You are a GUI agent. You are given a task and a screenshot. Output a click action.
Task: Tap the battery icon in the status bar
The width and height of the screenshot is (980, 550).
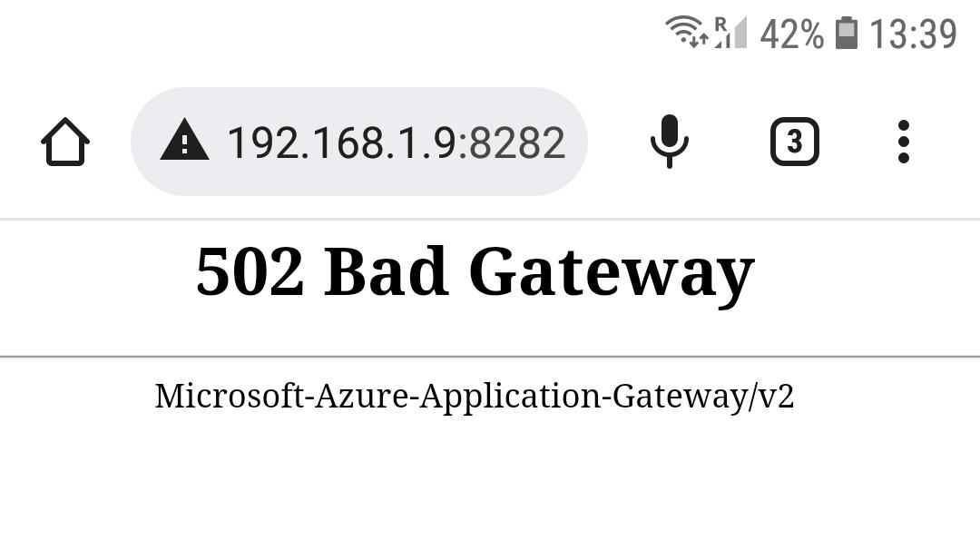coord(848,35)
